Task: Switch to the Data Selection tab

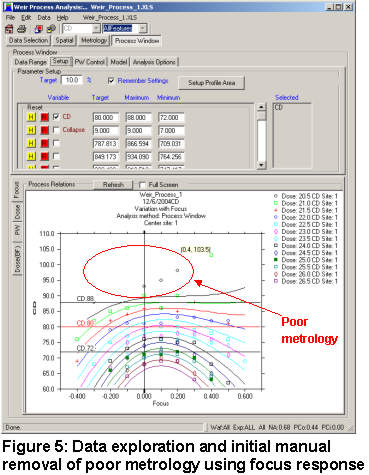Action: [28, 40]
